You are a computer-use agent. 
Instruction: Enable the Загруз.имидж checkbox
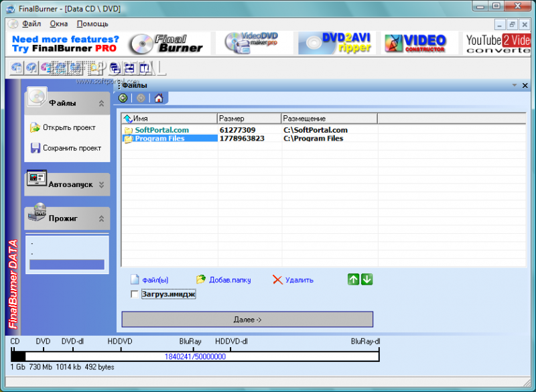click(x=135, y=294)
